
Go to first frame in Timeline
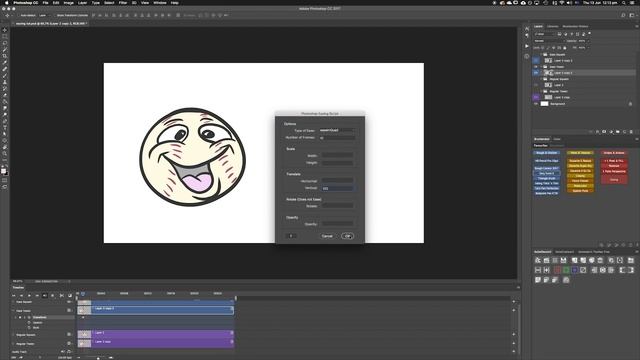click(14, 296)
